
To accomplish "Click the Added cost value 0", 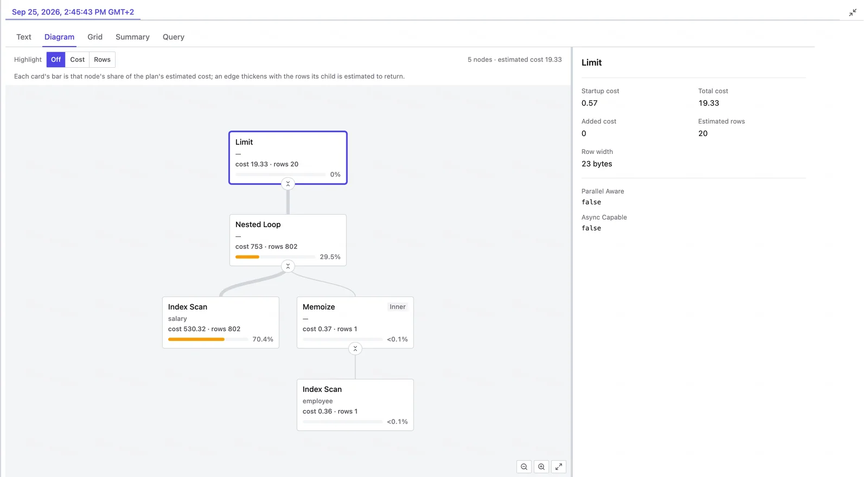I will coord(584,133).
